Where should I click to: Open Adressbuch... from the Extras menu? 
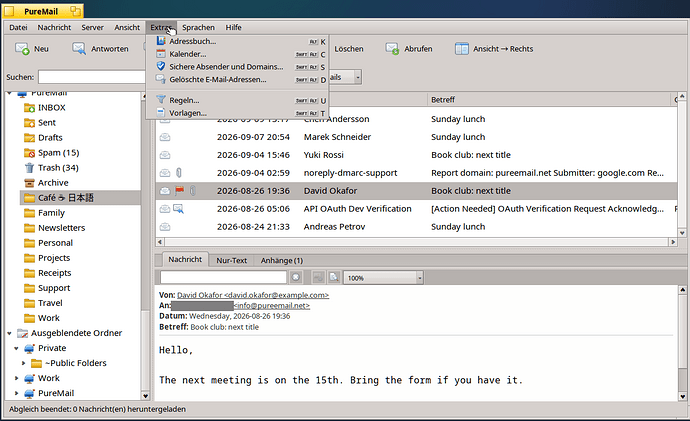coord(237,41)
